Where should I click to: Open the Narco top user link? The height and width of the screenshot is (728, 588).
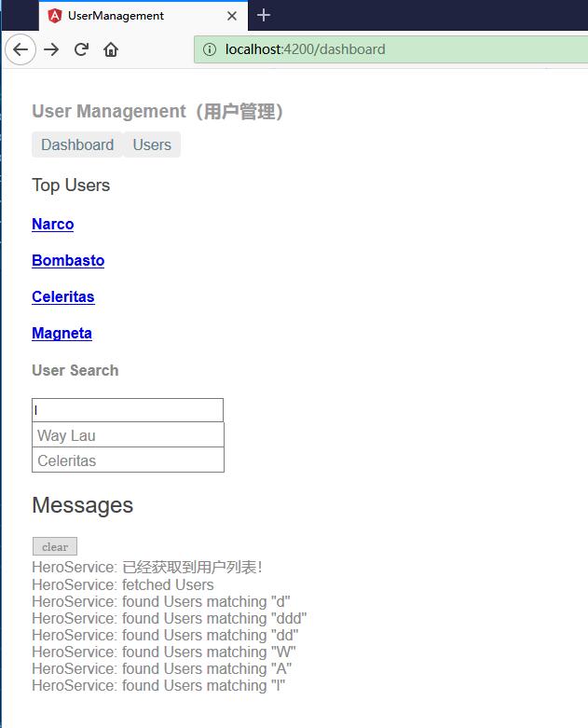[x=52, y=224]
